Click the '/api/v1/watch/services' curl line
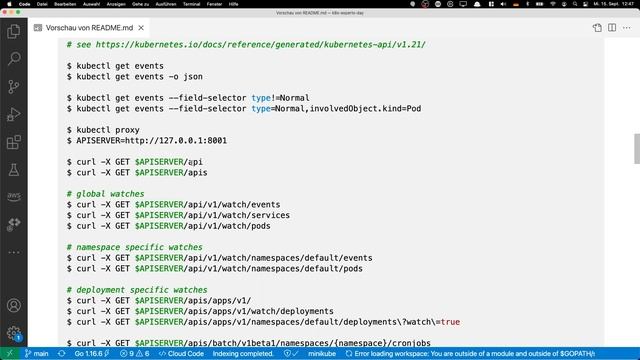 pyautogui.click(x=178, y=215)
